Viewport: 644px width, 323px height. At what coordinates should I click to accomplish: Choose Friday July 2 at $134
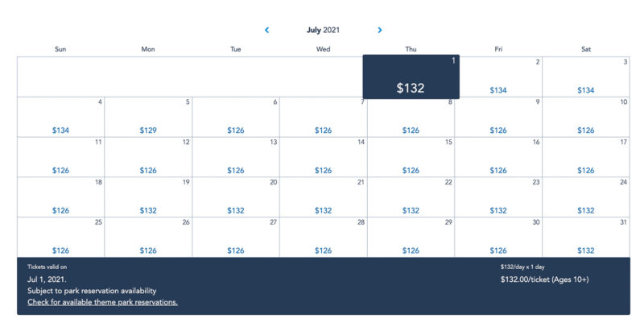tap(498, 77)
